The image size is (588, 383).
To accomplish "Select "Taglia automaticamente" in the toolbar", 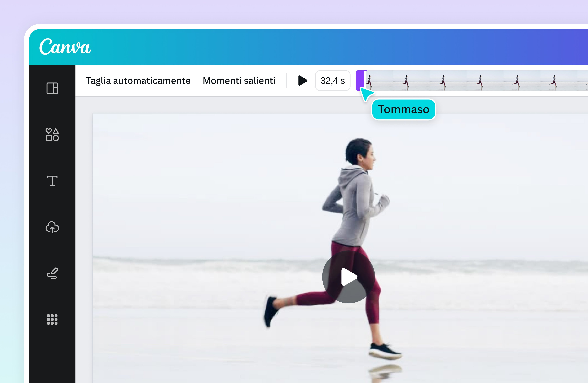I will click(x=138, y=80).
